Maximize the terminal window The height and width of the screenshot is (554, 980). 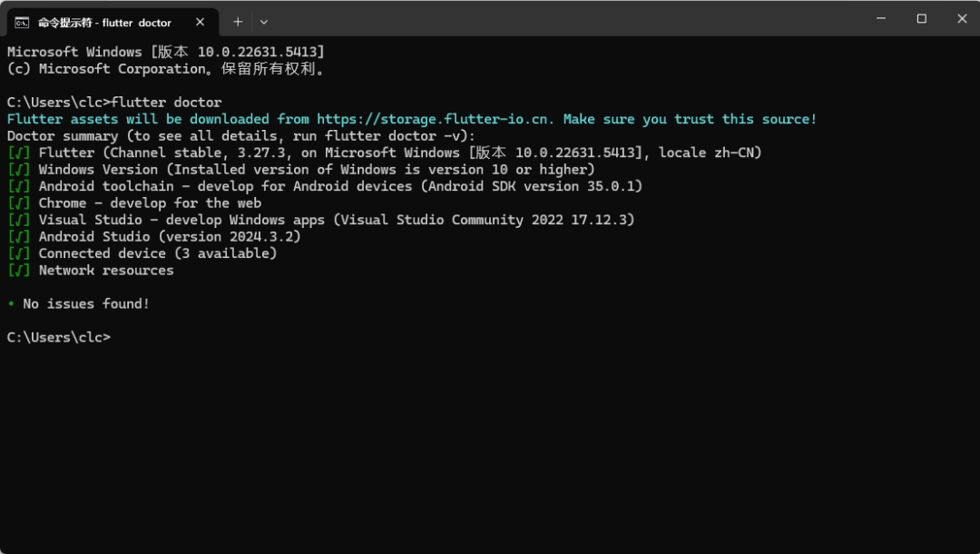click(921, 18)
